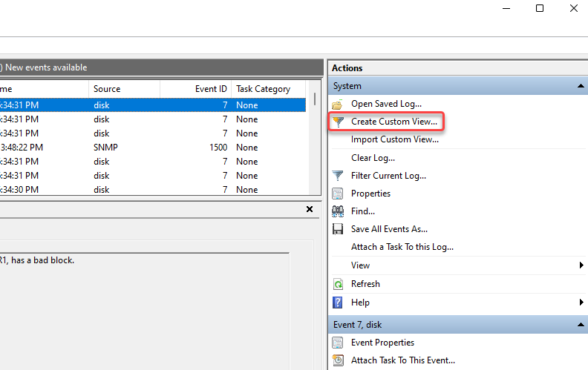Select Attach a Task To this Log
Screen dimensions: 588x370
(x=402, y=247)
